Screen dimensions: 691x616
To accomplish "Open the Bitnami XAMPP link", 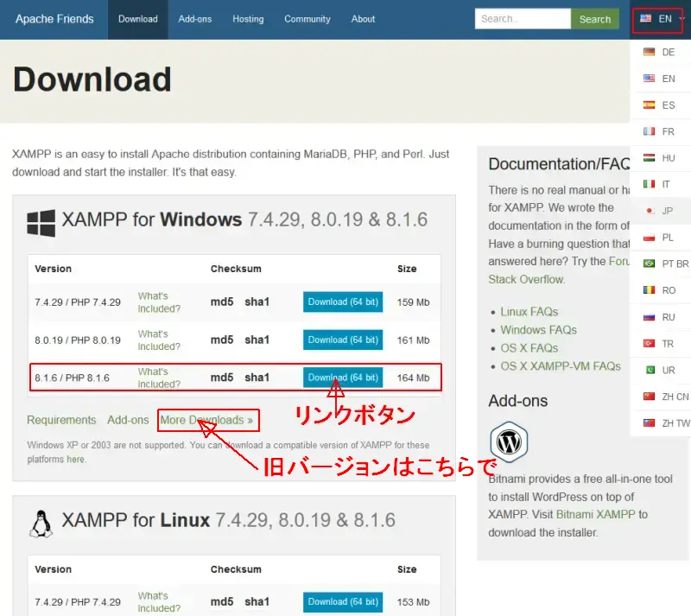I will pos(595,514).
